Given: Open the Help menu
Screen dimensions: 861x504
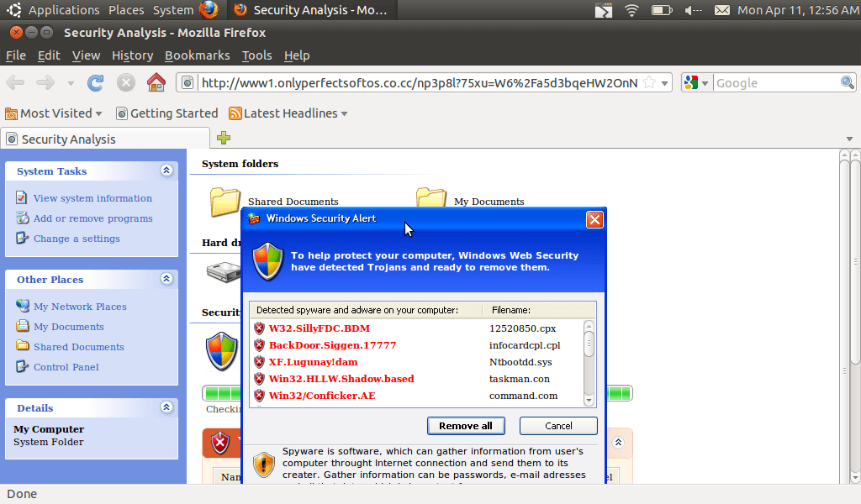Looking at the screenshot, I should click(x=297, y=55).
